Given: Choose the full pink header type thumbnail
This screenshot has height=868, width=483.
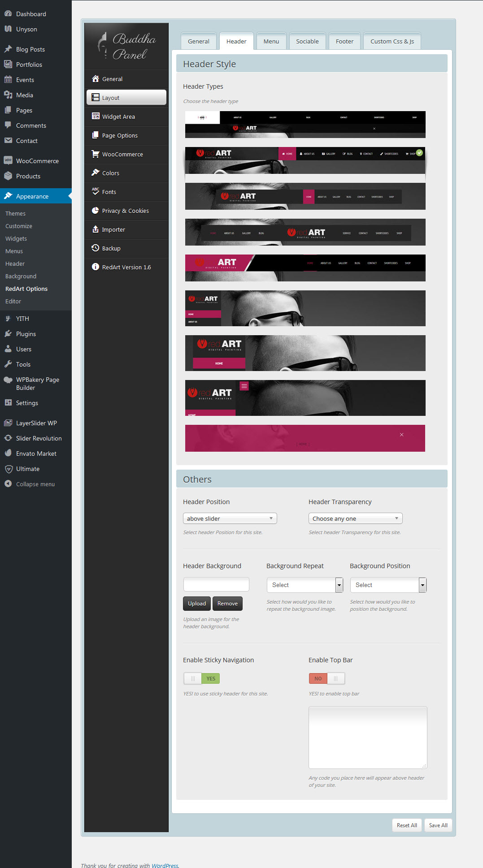Looking at the screenshot, I should [x=305, y=438].
